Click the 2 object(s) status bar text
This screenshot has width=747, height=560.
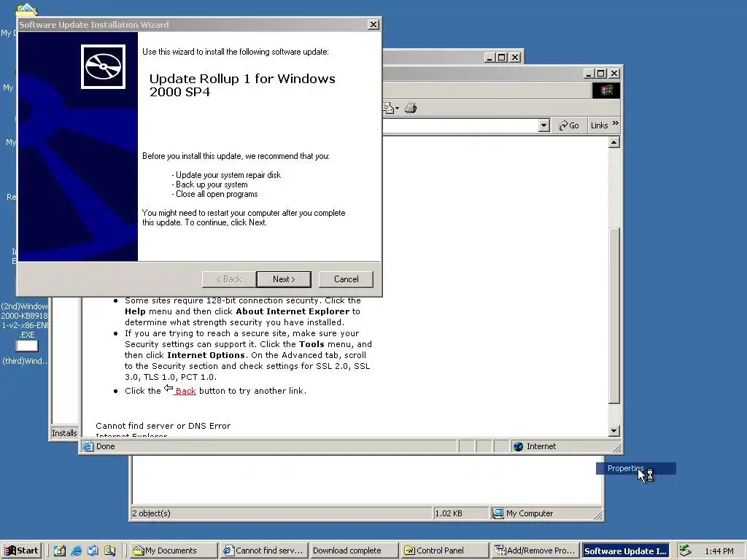152,513
